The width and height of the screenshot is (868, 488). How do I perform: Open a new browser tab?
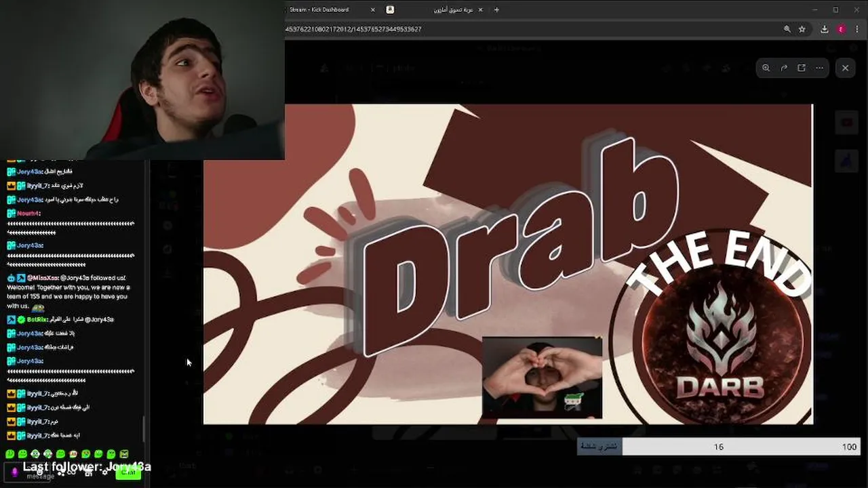coord(496,9)
